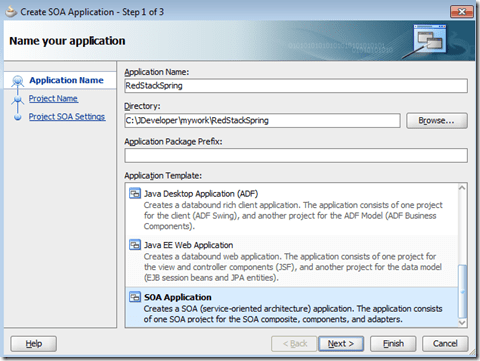
Task: Close the dialog with the red X
Action: [x=462, y=12]
